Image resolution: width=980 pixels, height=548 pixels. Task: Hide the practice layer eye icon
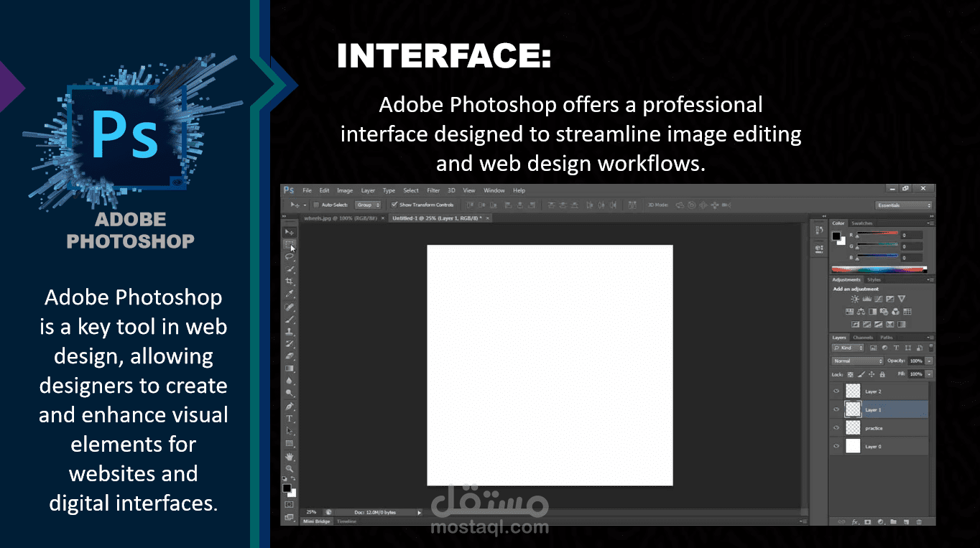836,428
